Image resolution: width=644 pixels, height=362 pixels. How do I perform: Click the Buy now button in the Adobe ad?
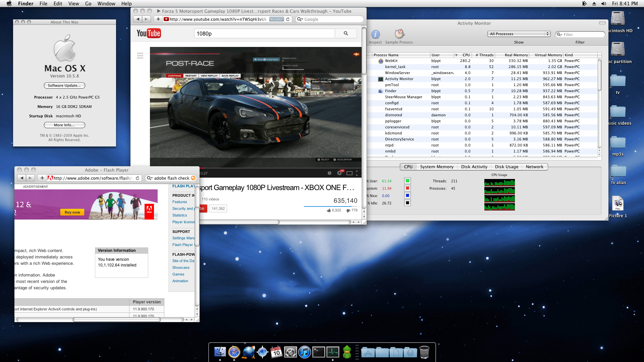72,213
